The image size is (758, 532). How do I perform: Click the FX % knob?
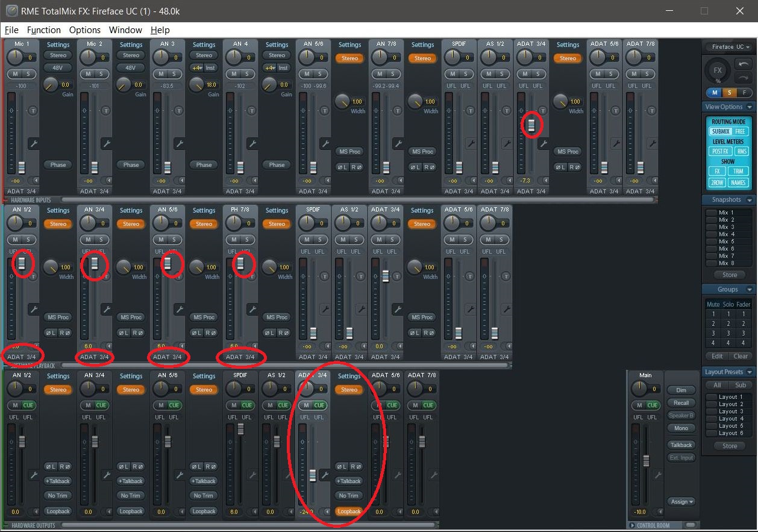pos(718,71)
